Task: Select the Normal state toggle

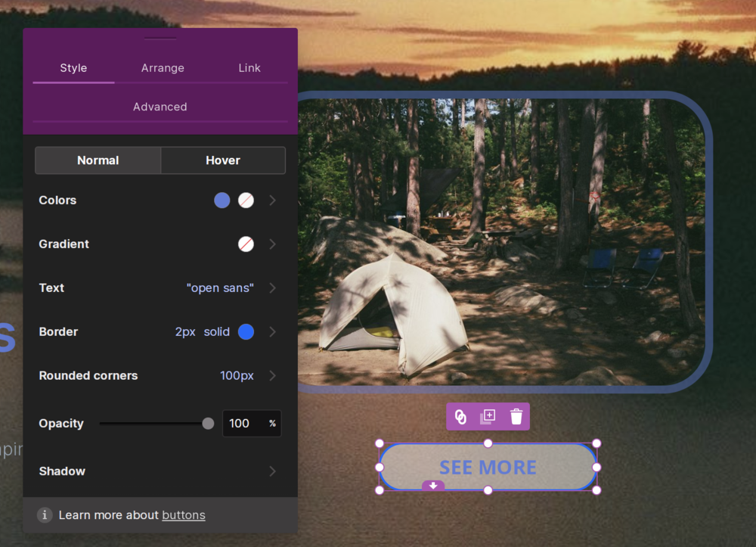Action: (98, 160)
